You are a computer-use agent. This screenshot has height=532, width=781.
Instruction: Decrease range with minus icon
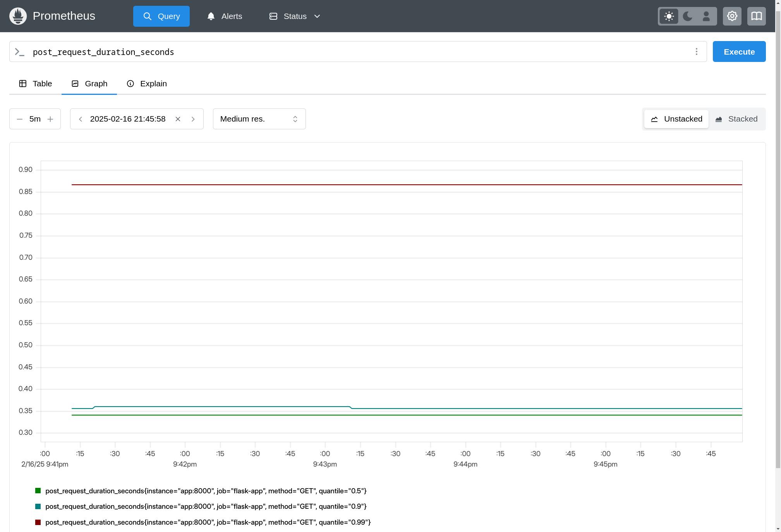tap(19, 119)
